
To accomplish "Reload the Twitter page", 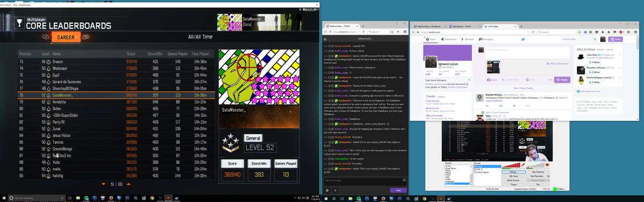I will pyautogui.click(x=532, y=32).
